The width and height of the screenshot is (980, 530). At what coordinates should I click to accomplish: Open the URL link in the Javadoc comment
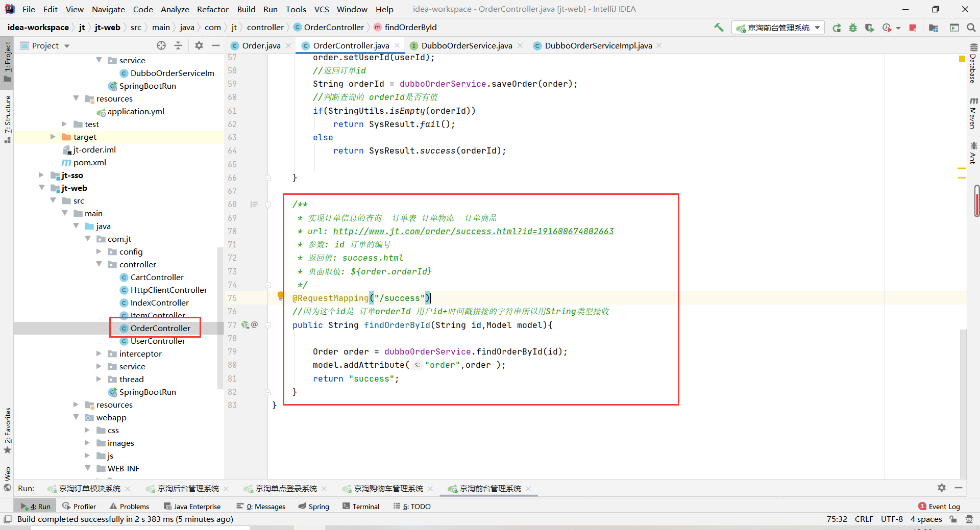[x=473, y=231]
